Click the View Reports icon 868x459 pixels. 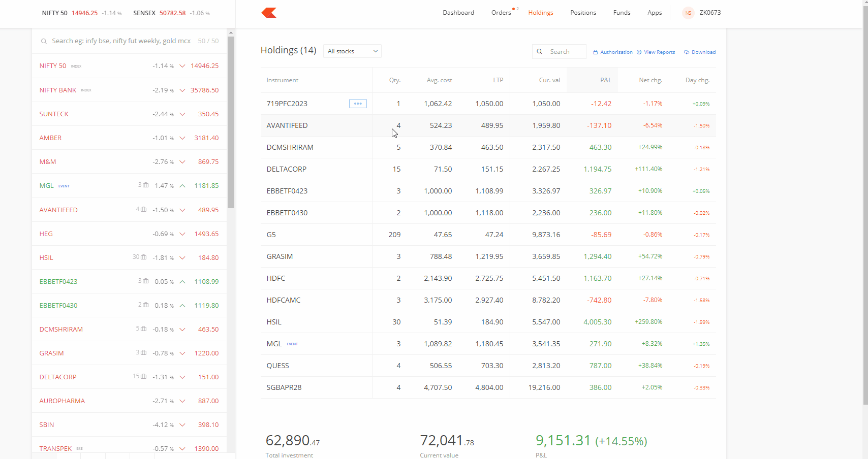click(639, 52)
